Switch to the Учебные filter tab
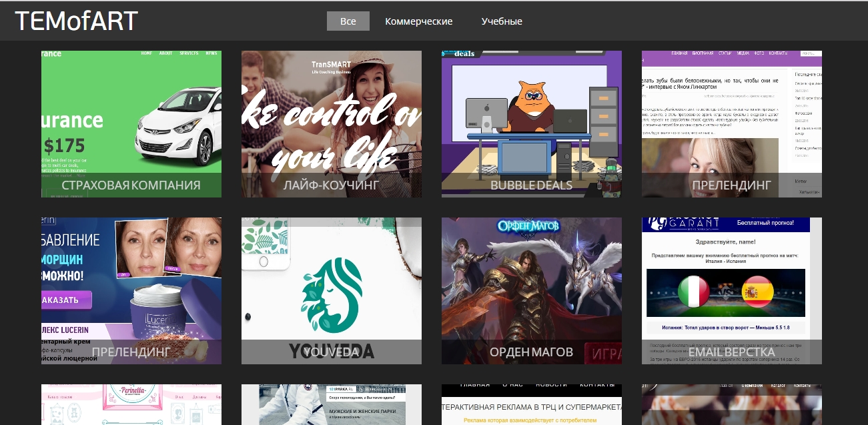868x425 pixels. [502, 21]
